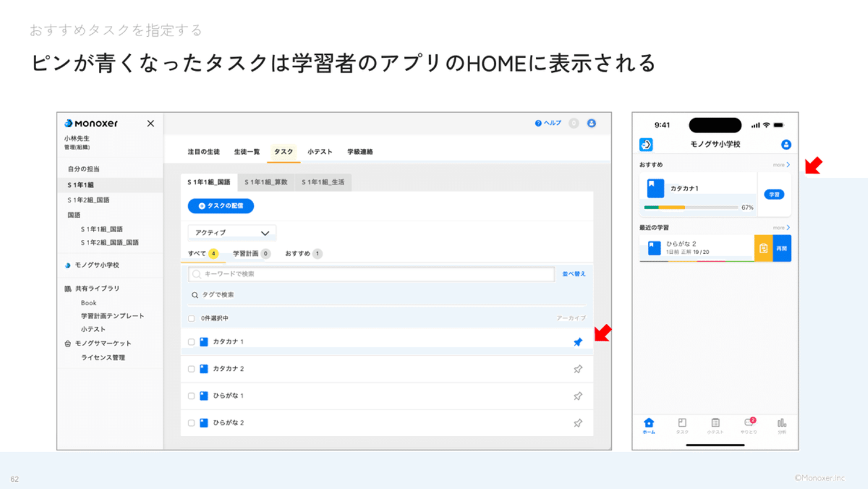868x489 pixels.
Task: Switch to the 生徒一覧 tab
Action: 247,152
